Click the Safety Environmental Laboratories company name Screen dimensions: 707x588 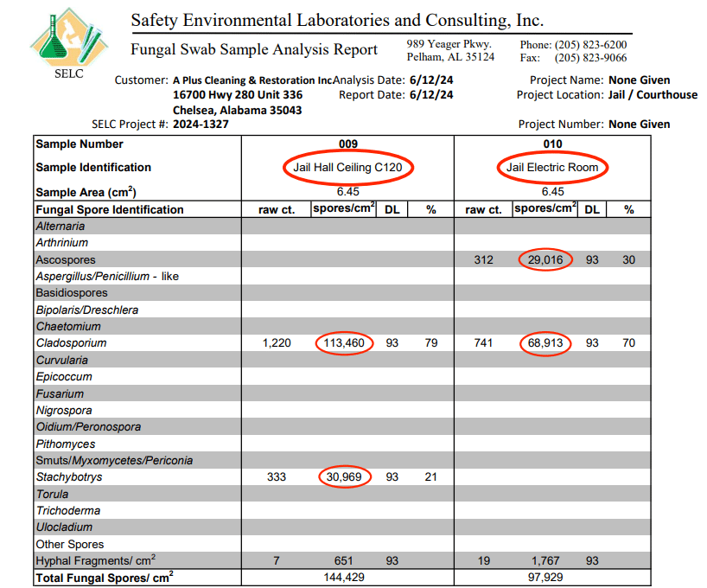coord(337,20)
